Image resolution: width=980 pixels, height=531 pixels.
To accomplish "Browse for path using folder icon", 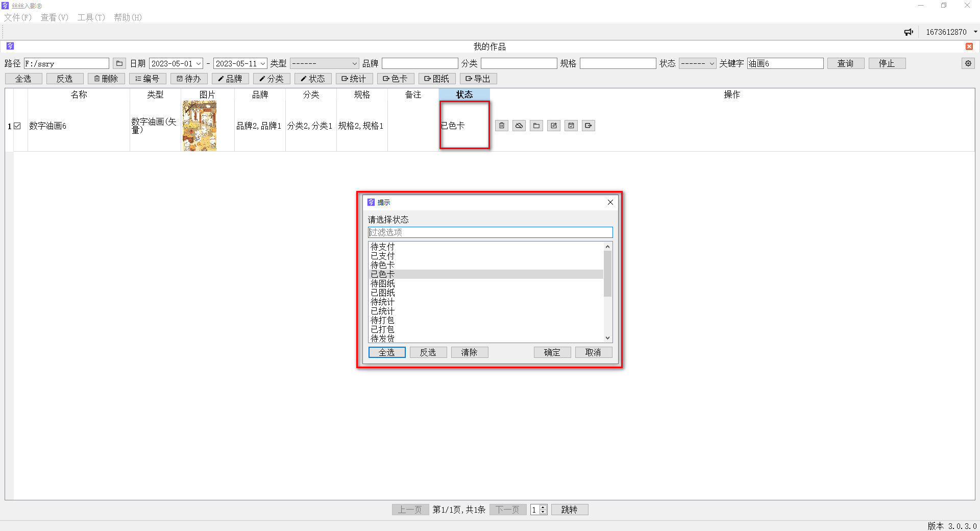I will [119, 63].
